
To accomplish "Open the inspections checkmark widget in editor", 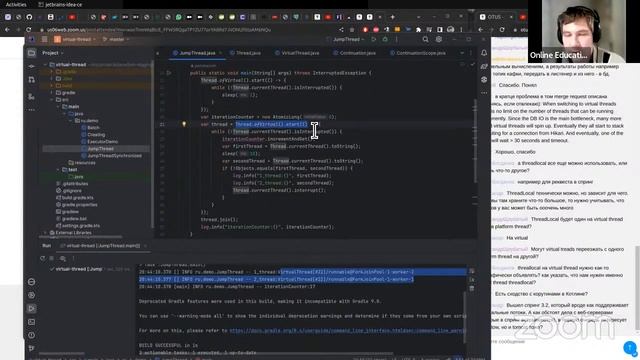I will pos(473,65).
